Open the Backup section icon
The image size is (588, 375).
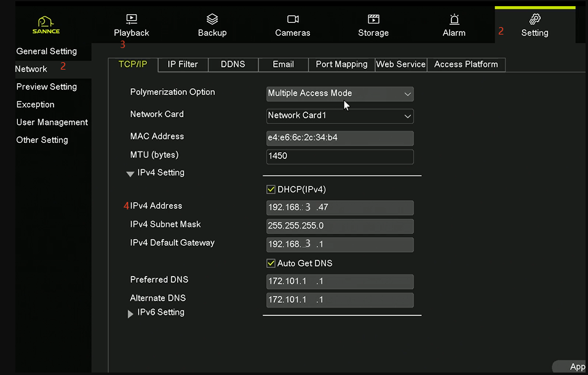(212, 19)
